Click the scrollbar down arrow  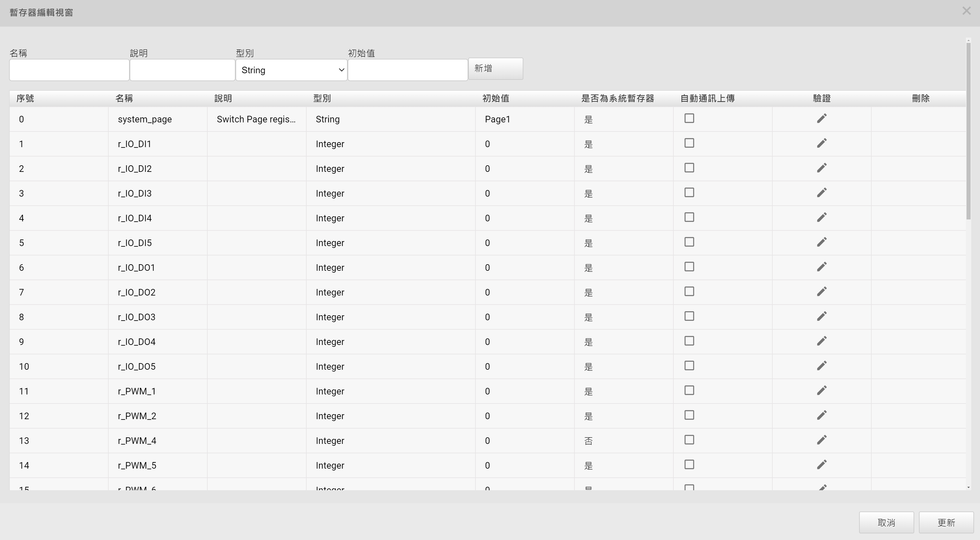tap(969, 487)
